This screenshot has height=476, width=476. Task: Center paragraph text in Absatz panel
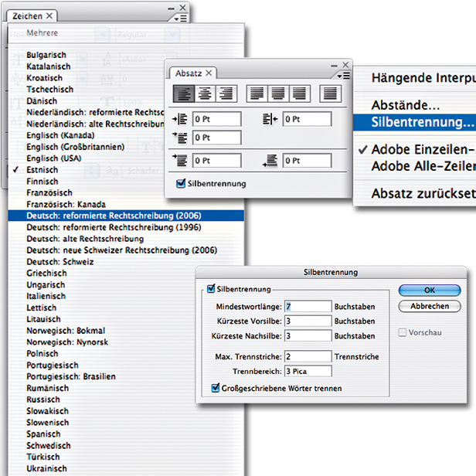tap(206, 93)
